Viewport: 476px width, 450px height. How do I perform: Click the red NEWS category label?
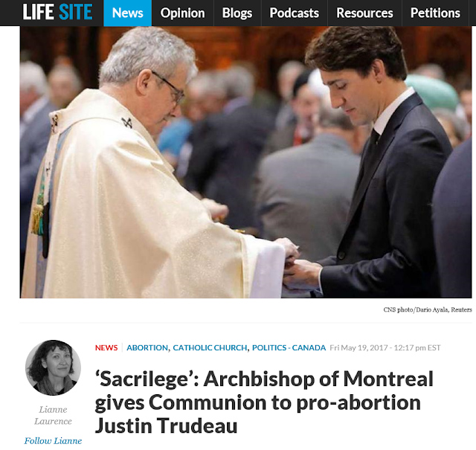click(106, 347)
